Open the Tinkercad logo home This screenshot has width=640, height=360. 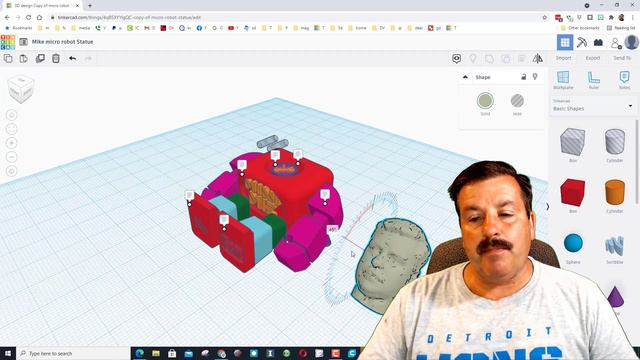(x=8, y=42)
